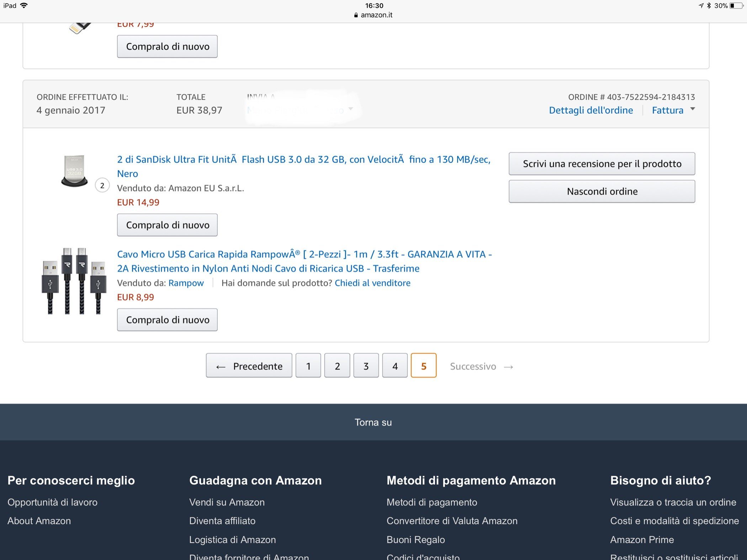747x560 pixels.
Task: Click the Metodi di pagamento Amazon heading
Action: pyautogui.click(x=471, y=480)
